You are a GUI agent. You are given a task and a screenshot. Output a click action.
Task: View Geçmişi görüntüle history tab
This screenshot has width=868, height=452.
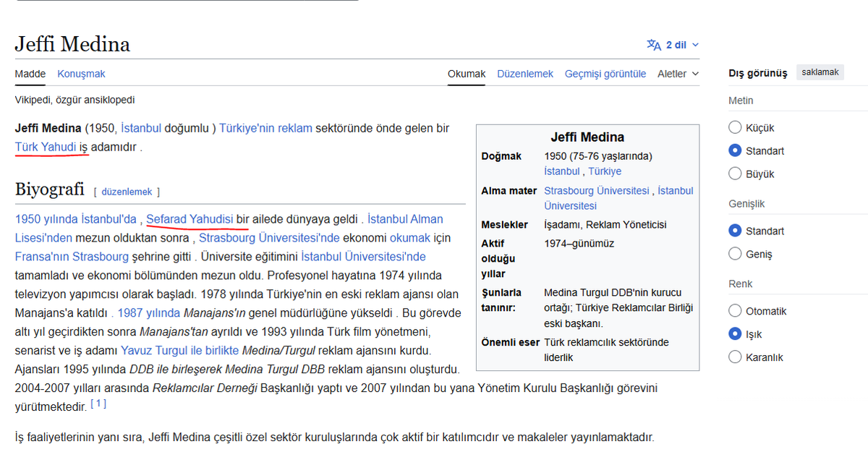coord(605,74)
